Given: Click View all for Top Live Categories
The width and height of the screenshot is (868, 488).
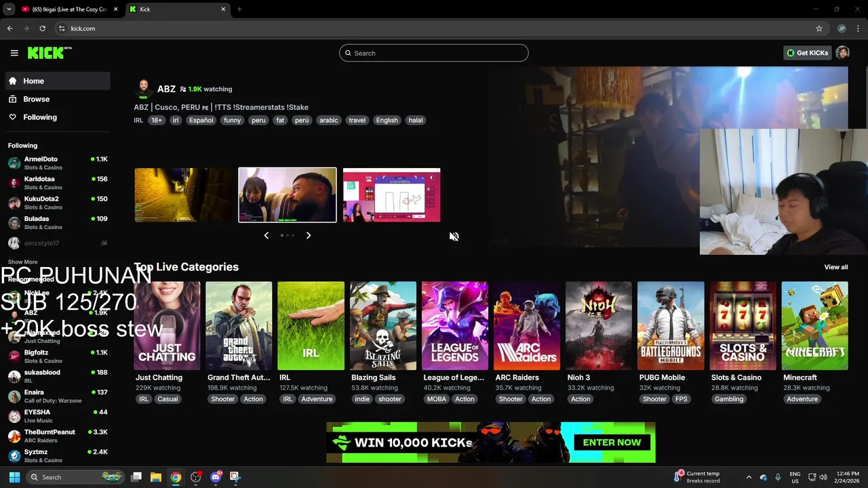Looking at the screenshot, I should [835, 267].
